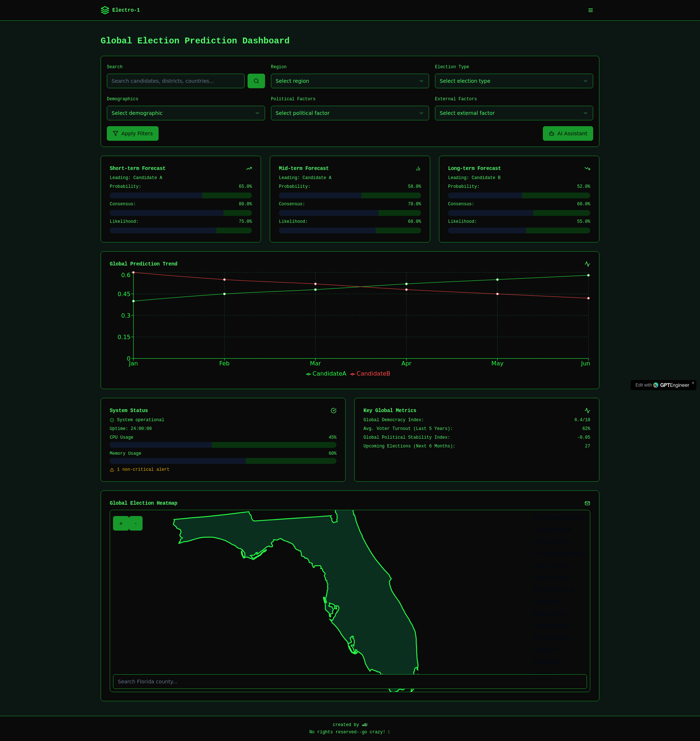Viewport: 700px width, 741px height.
Task: Click the May label on chart axis
Action: (x=497, y=364)
